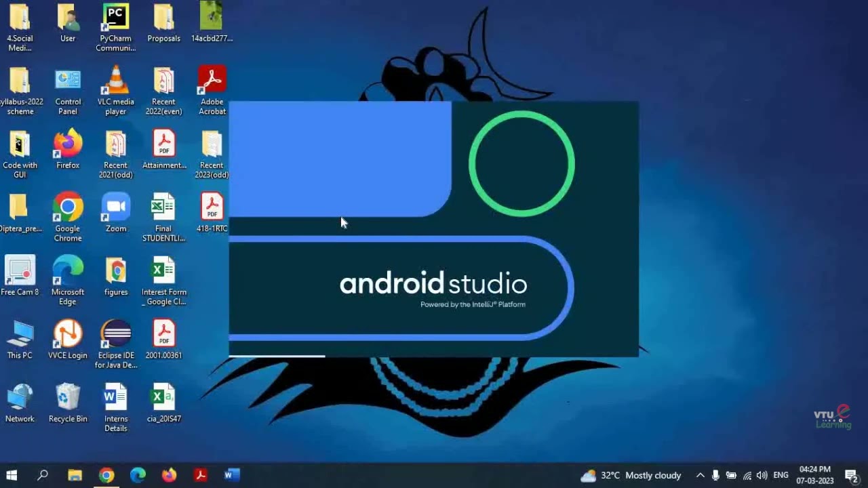Select the Recycle Bin desktop icon
Image resolution: width=868 pixels, height=488 pixels.
click(68, 403)
